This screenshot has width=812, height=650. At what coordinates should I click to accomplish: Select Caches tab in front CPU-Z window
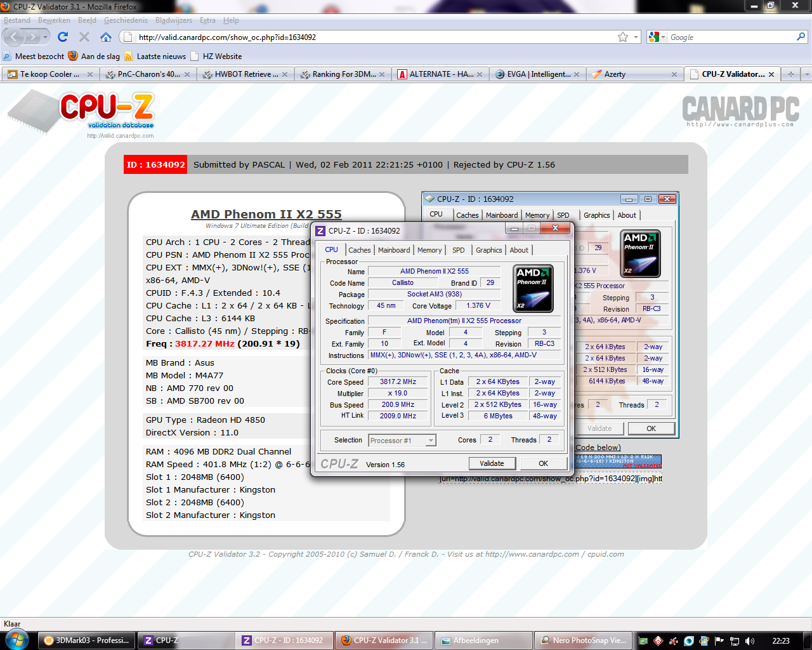coord(359,250)
